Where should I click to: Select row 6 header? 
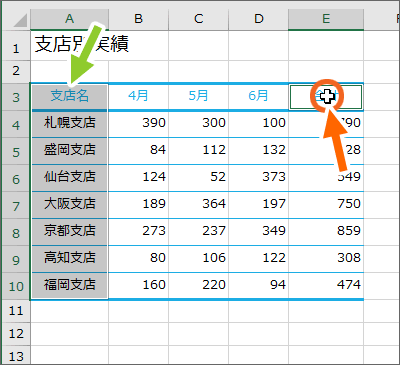pyautogui.click(x=16, y=178)
